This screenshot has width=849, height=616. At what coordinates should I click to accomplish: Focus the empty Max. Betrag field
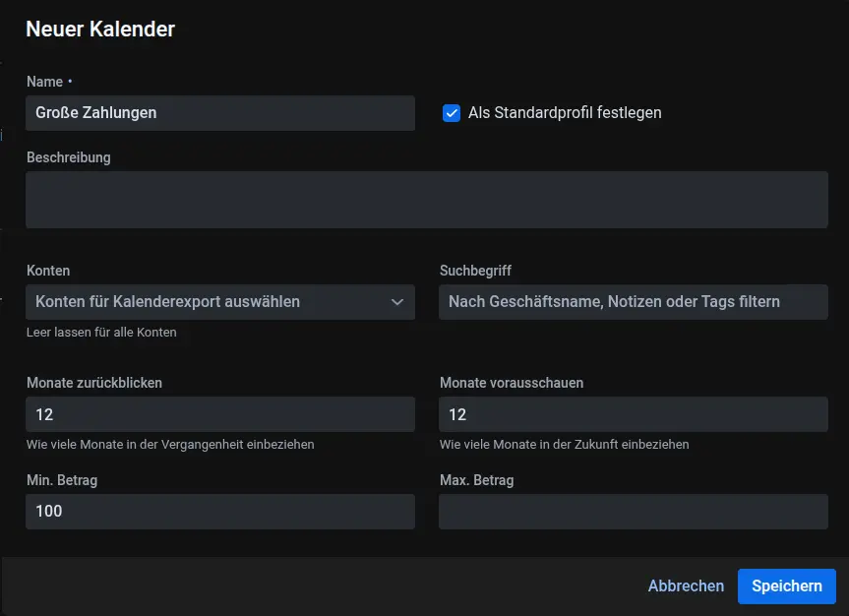[633, 512]
